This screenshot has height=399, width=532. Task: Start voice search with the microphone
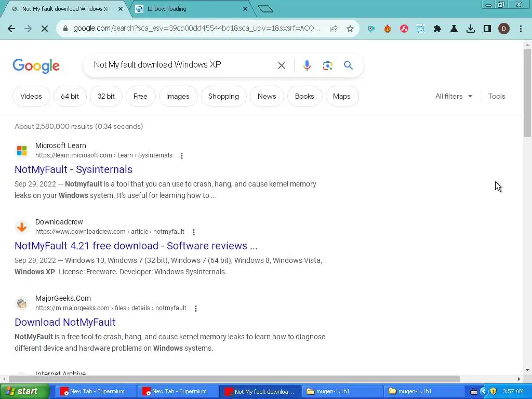click(x=307, y=65)
